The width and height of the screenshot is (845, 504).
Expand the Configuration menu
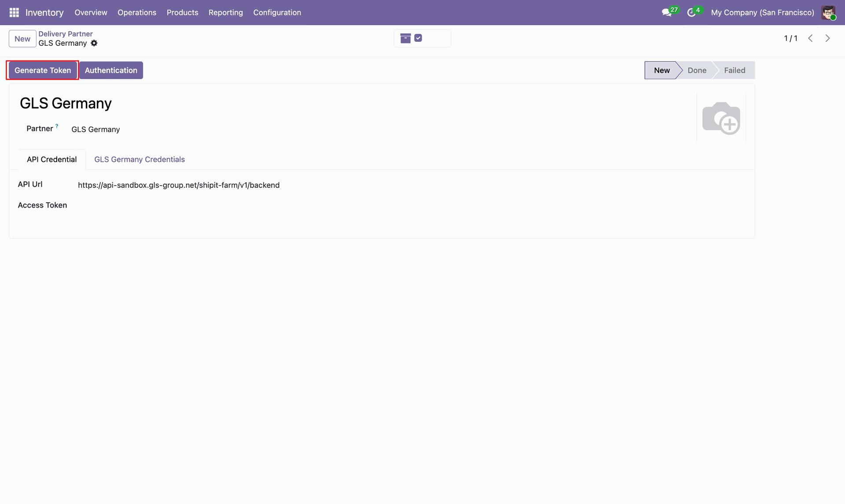point(277,13)
